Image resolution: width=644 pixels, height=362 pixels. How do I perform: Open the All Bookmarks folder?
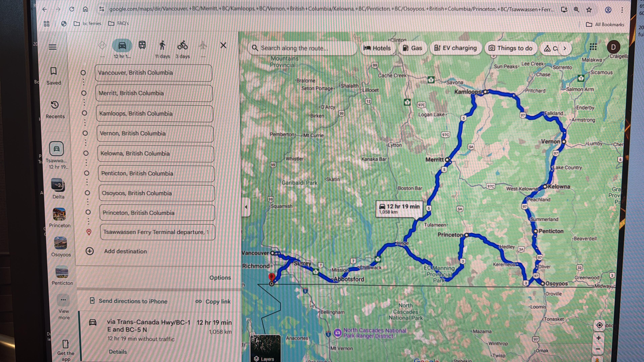point(605,24)
